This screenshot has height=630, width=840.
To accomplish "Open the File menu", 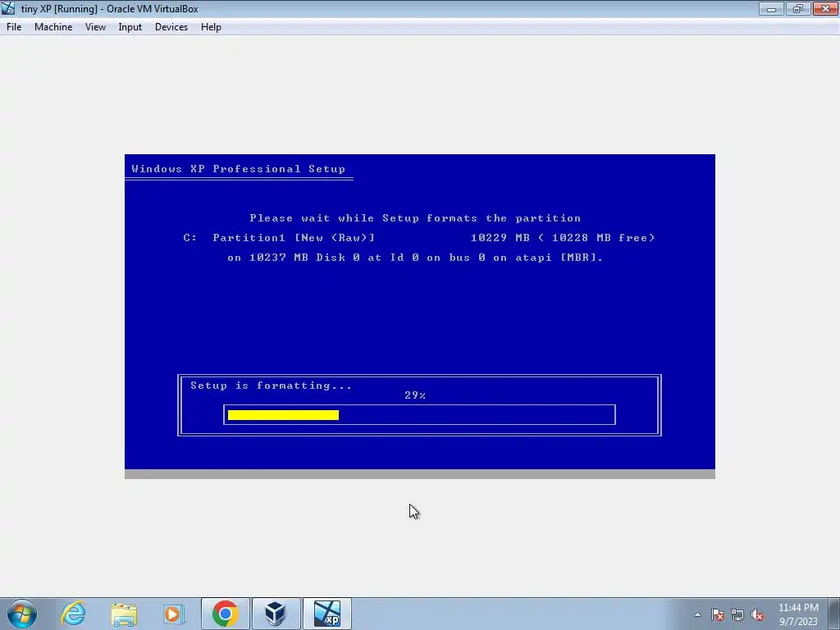I will (x=14, y=27).
